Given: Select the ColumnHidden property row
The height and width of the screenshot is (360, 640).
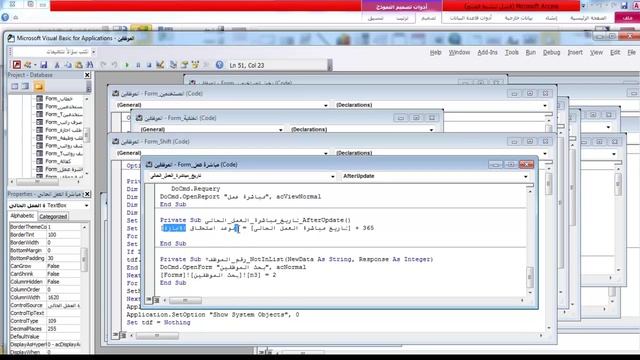Looking at the screenshot, I should tap(44, 282).
